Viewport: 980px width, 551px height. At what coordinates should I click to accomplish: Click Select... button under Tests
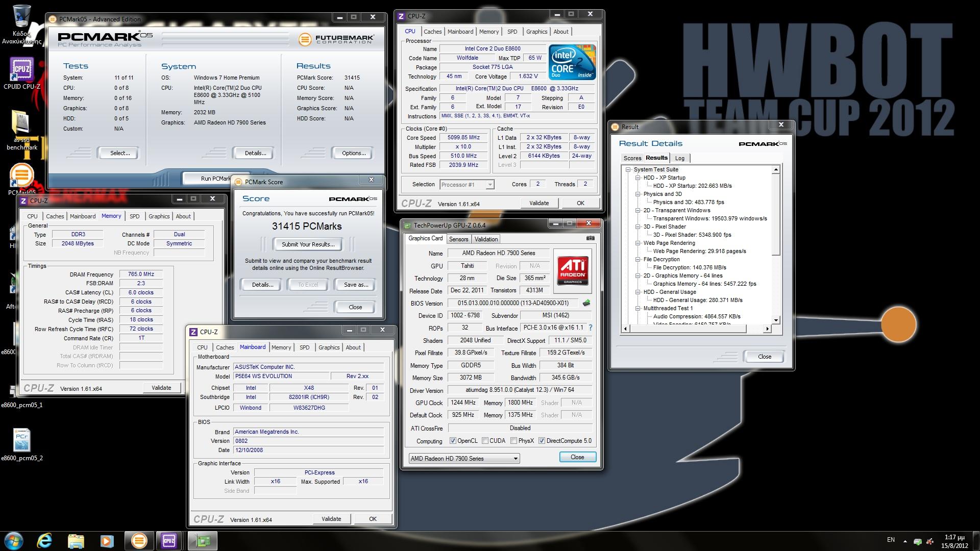pyautogui.click(x=120, y=153)
